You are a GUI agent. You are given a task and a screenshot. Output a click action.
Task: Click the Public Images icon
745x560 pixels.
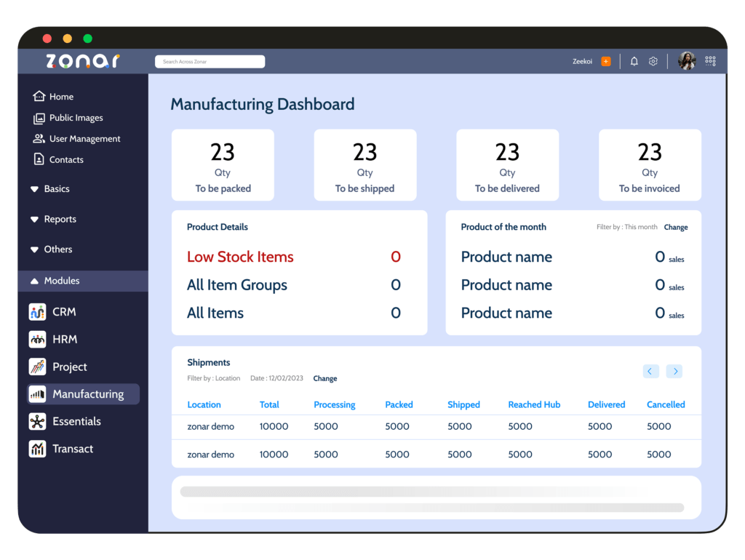39,118
